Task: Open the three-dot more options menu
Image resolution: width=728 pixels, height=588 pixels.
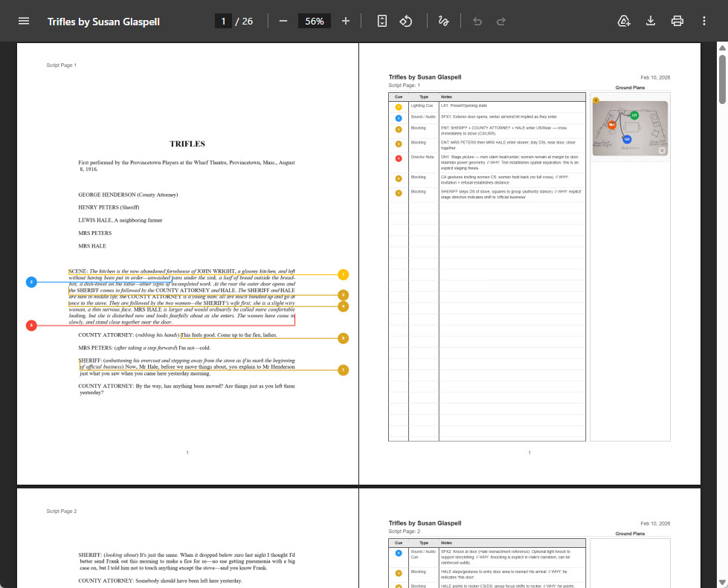Action: click(704, 21)
